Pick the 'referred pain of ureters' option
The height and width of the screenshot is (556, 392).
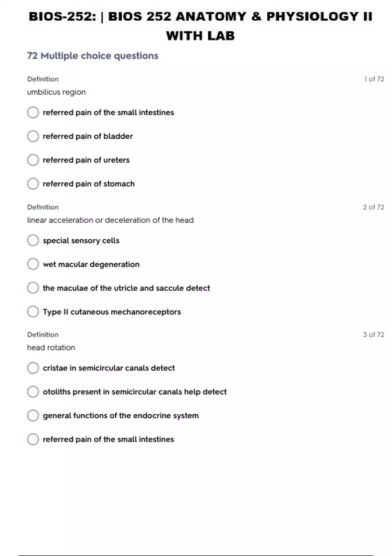pos(33,160)
